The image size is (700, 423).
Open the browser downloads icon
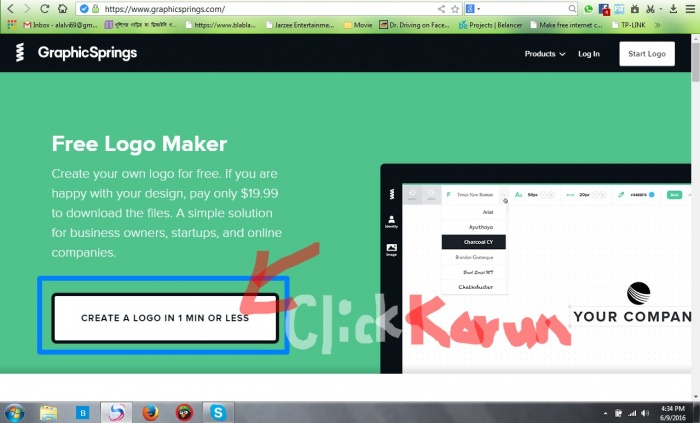(x=673, y=8)
